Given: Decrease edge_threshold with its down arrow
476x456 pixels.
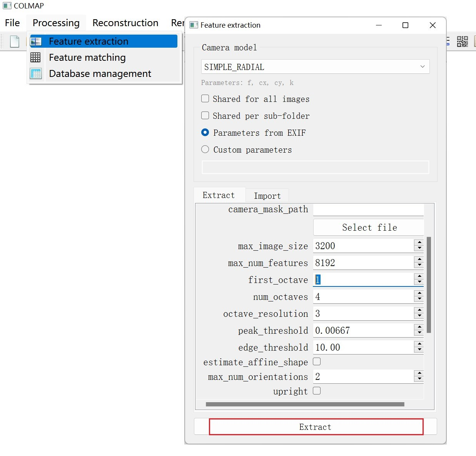Looking at the screenshot, I should [x=419, y=350].
